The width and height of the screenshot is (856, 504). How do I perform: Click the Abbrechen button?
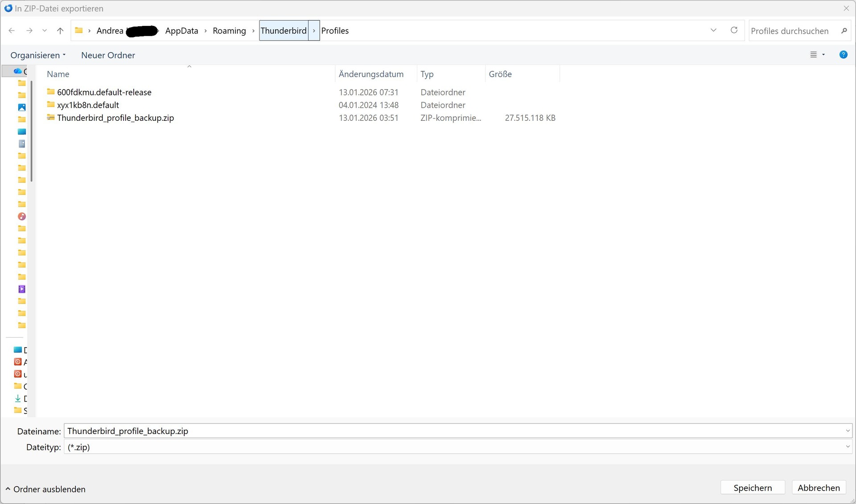click(818, 488)
